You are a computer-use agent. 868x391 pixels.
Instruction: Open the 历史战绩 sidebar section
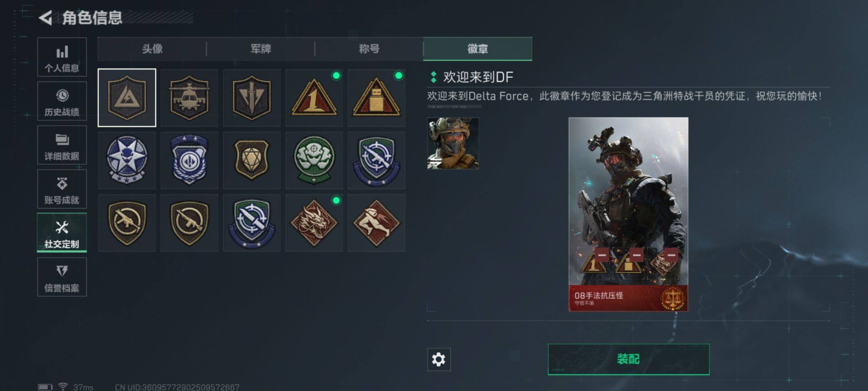[62, 101]
